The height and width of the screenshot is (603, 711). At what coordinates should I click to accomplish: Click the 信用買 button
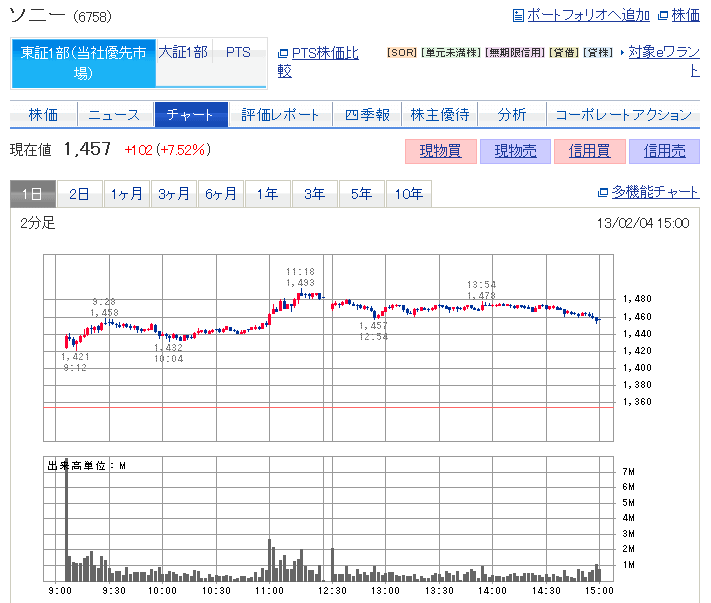coord(590,151)
